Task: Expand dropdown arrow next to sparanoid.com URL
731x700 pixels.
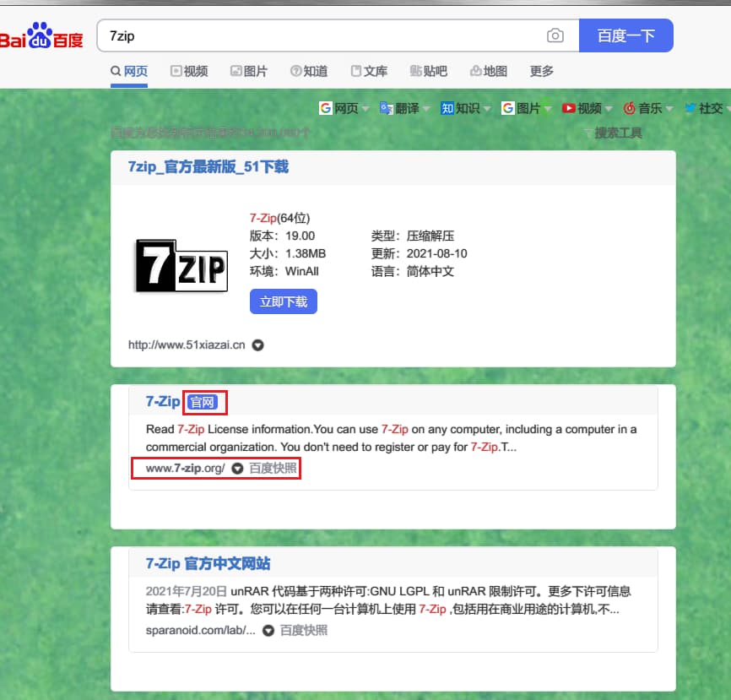Action: coord(268,630)
